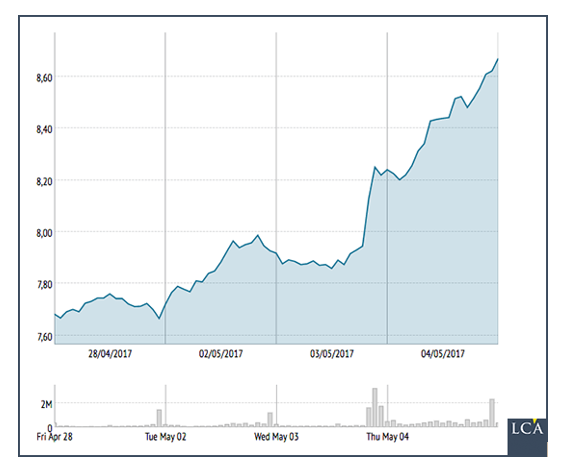Select the 04/05/2017 date label
Screen dimensions: 567x468
(443, 353)
